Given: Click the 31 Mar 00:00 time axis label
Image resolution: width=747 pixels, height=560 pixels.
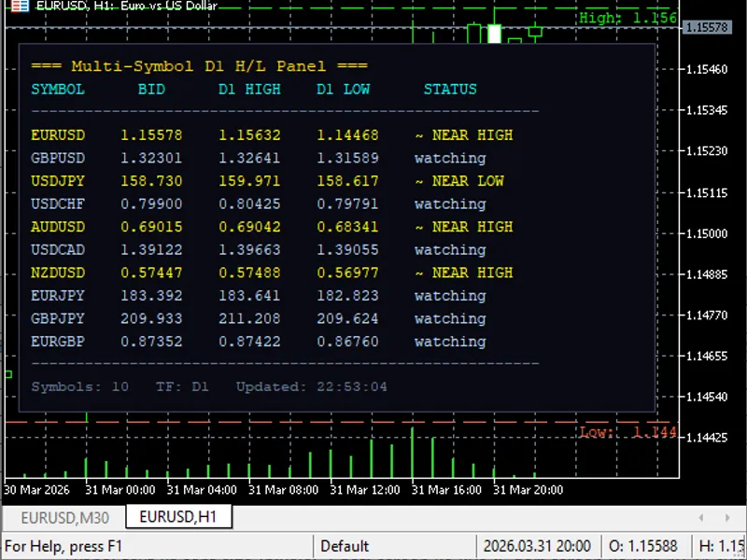Looking at the screenshot, I should (120, 489).
